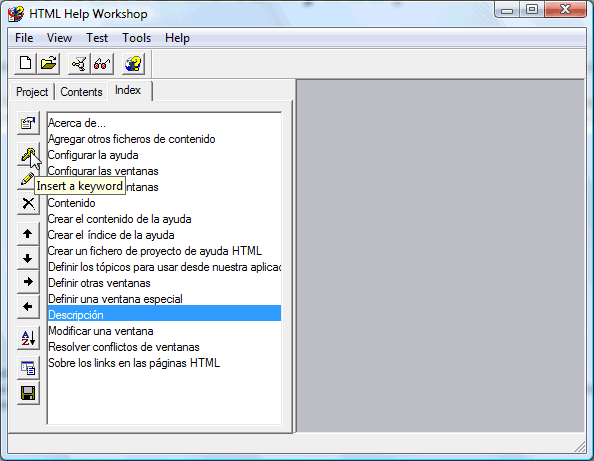Screen dimensions: 594x461
Task: Click the Insert a keyword key icon
Action: click(x=28, y=155)
